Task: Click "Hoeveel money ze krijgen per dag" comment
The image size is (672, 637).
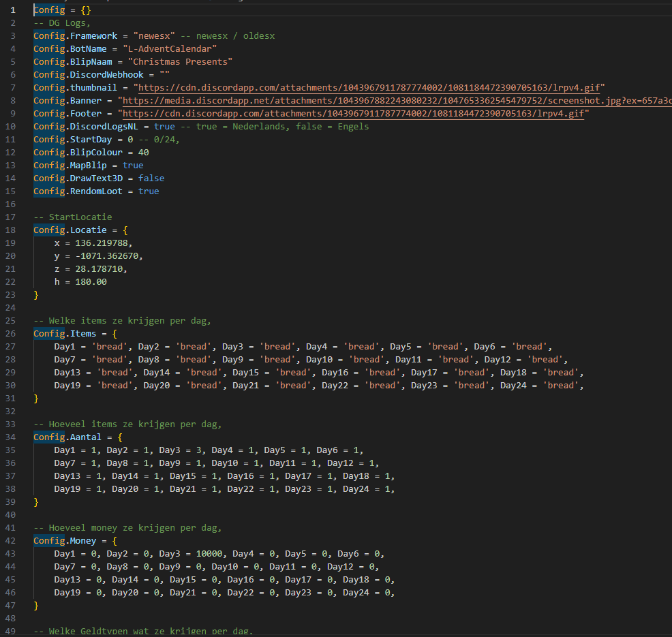Action: (127, 528)
